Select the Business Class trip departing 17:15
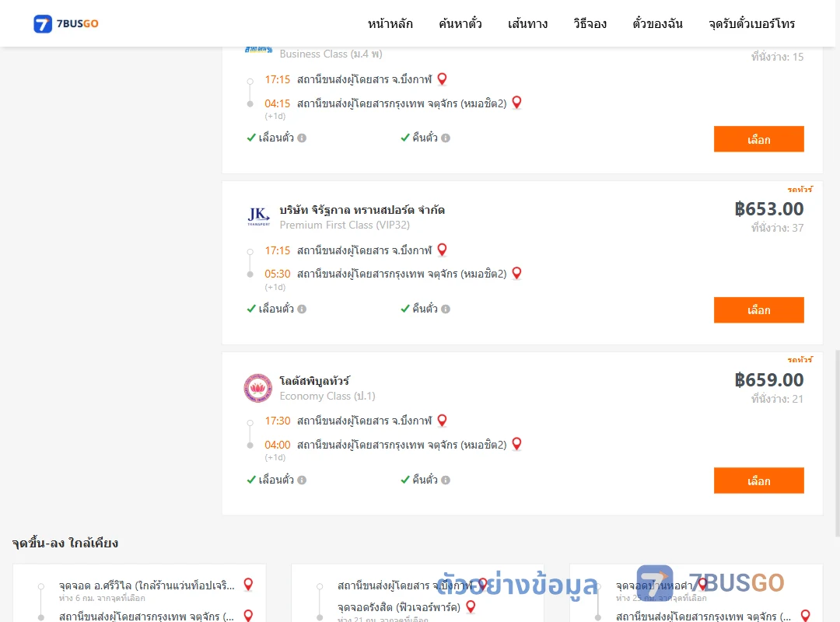Viewport: 840px width, 622px height. [758, 138]
